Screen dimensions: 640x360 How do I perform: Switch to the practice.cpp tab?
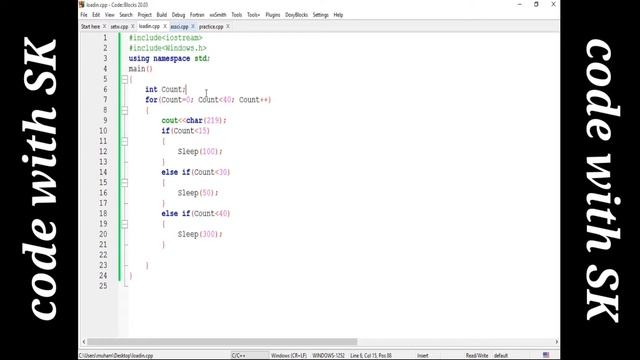tap(211, 27)
